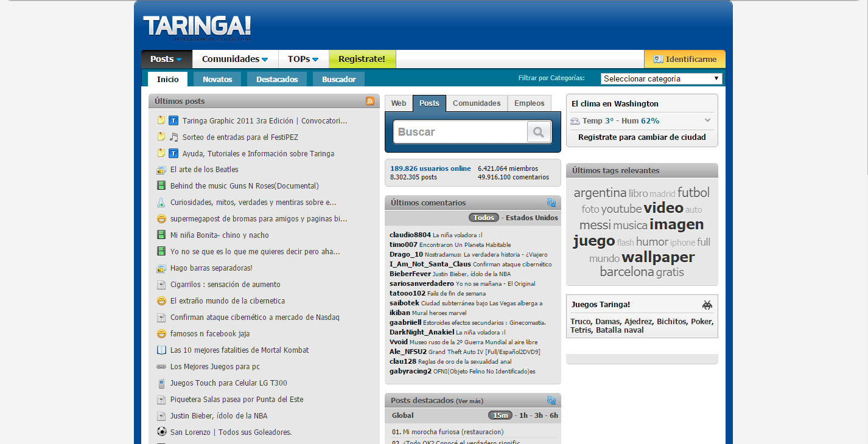Refresh Últimos comentarios with the reload icon
This screenshot has width=868, height=444.
tap(551, 203)
